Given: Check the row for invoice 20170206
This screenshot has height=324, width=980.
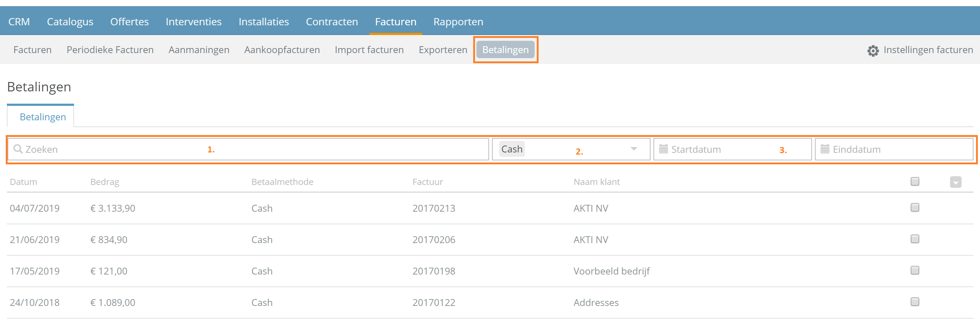Looking at the screenshot, I should click(915, 239).
